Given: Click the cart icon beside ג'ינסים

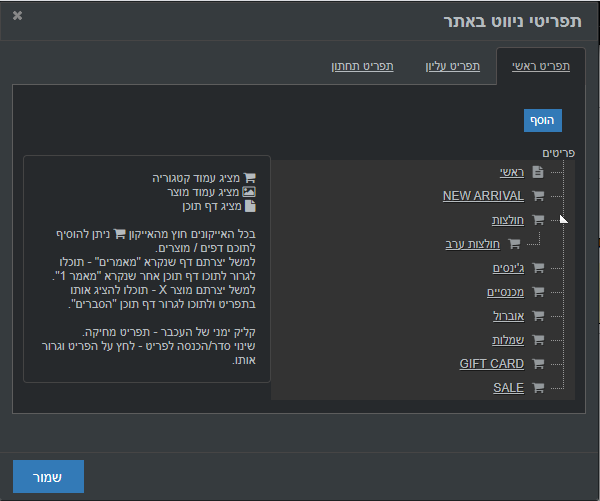Looking at the screenshot, I should tap(538, 268).
